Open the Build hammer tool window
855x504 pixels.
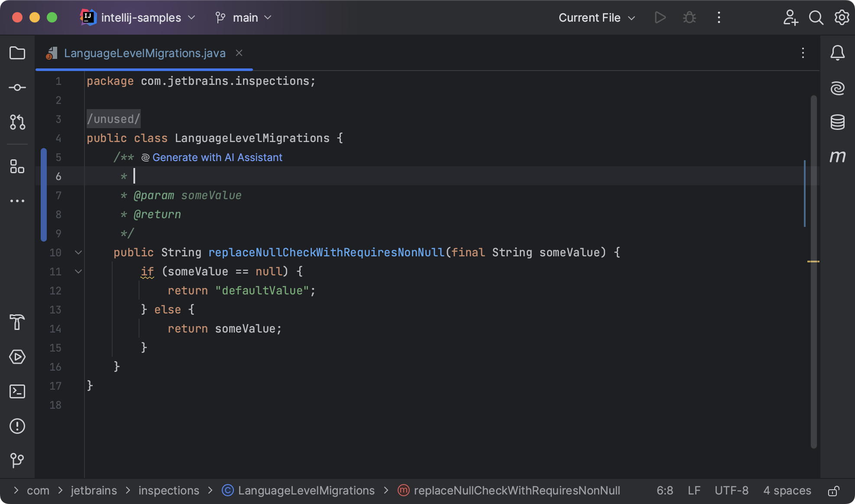click(x=17, y=322)
